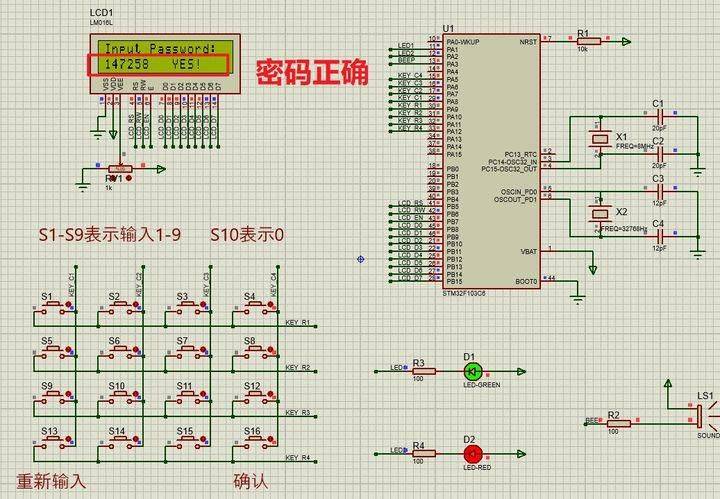Select the power arrow terminal after R1

click(626, 41)
